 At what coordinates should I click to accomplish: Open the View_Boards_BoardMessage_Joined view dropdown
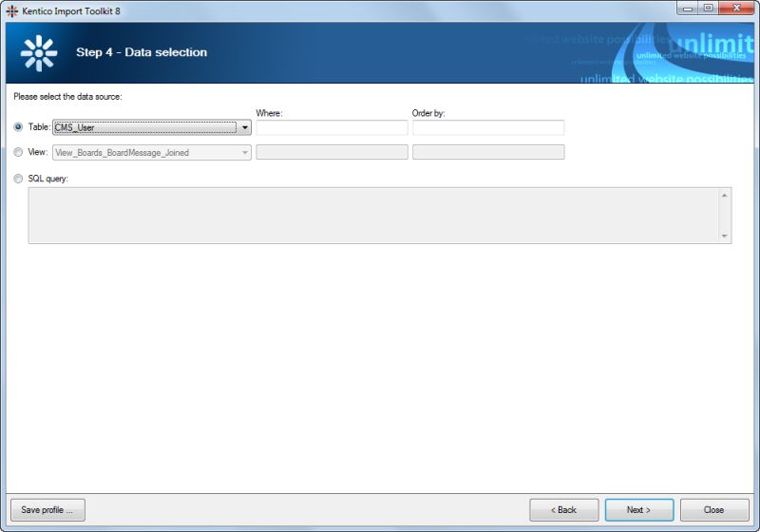pyautogui.click(x=152, y=153)
